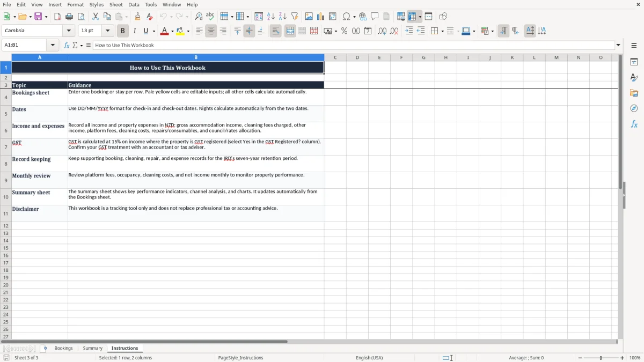Viewport: 644px width, 362px height.
Task: Open Font Name Cambria dropdown
Action: tap(69, 31)
